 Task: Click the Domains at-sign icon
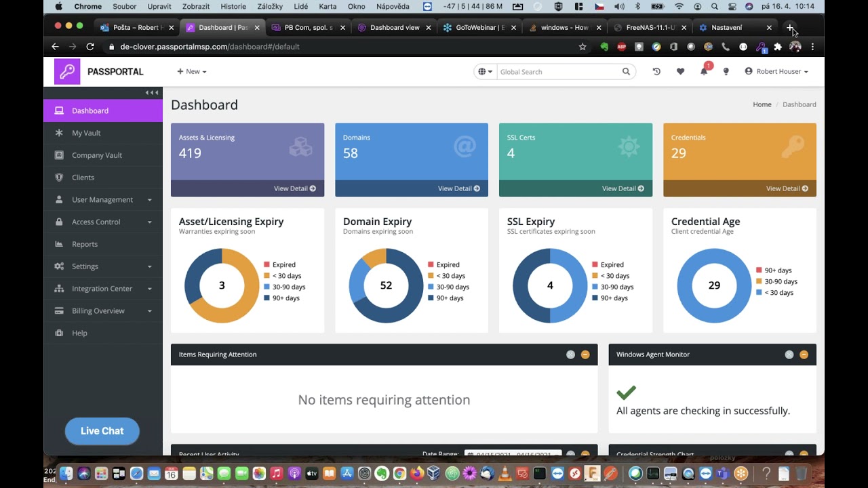pyautogui.click(x=465, y=146)
